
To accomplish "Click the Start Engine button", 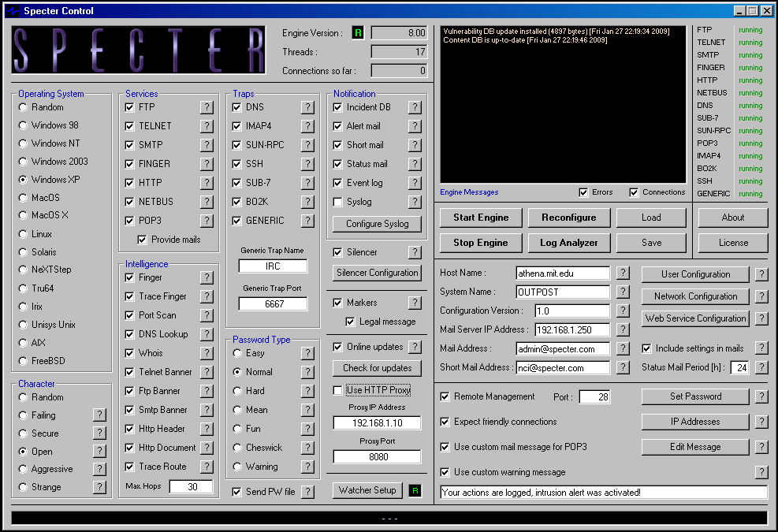I will (x=481, y=218).
